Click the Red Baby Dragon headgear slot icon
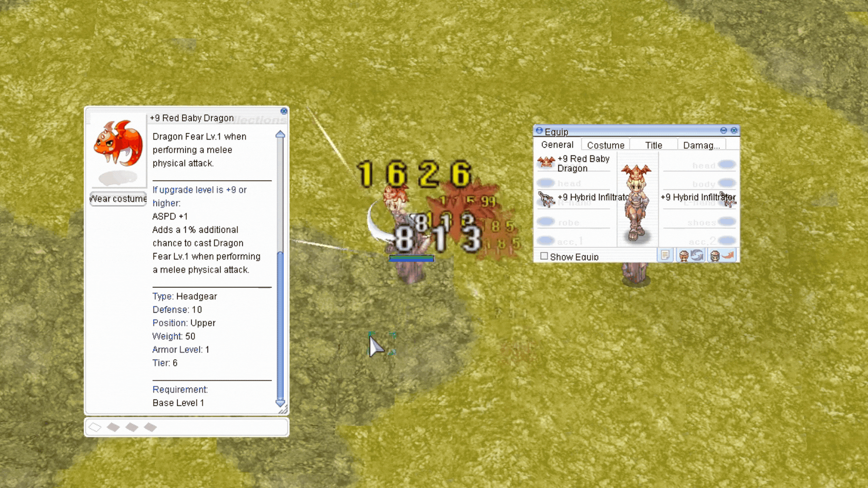Screen dimensions: 868x488 [546, 162]
